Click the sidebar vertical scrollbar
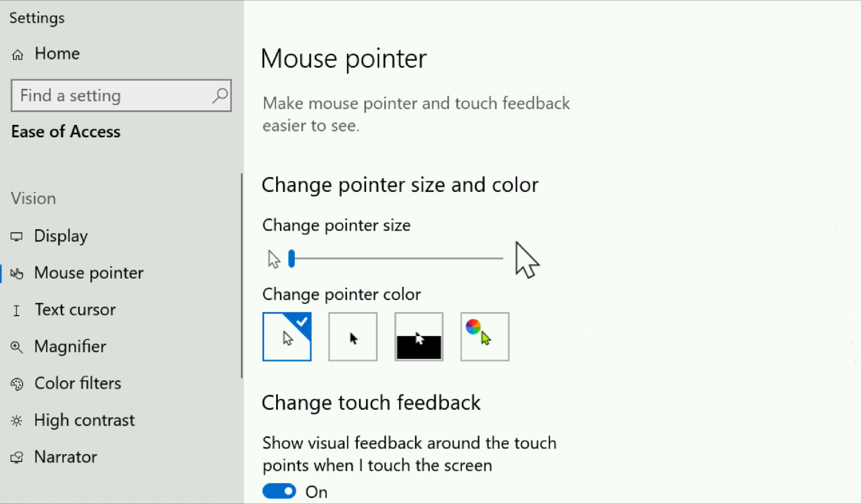Image resolution: width=861 pixels, height=504 pixels. (x=242, y=274)
